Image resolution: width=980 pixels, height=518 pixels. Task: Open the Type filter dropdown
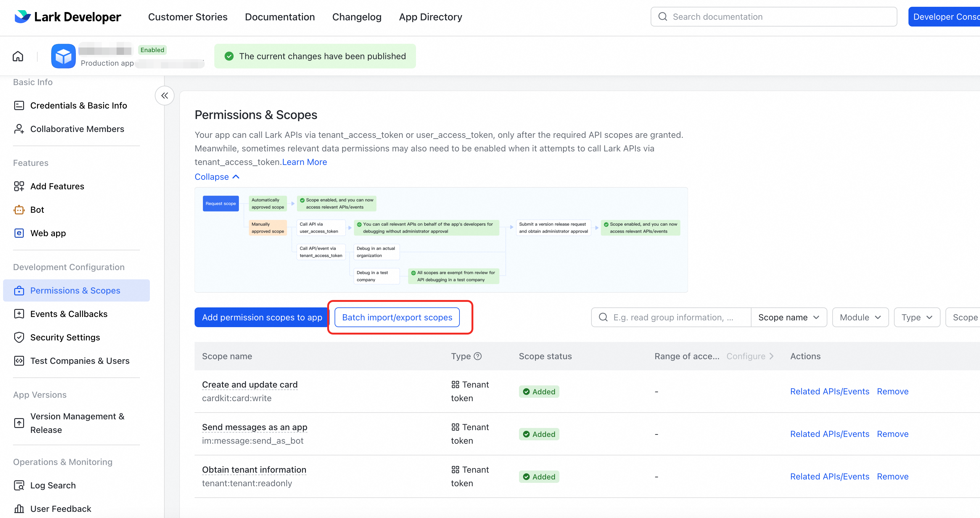(x=916, y=318)
